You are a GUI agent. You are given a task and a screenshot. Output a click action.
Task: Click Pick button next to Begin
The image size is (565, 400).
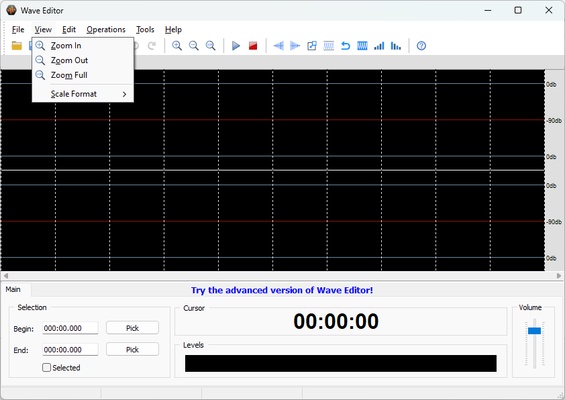tap(132, 328)
